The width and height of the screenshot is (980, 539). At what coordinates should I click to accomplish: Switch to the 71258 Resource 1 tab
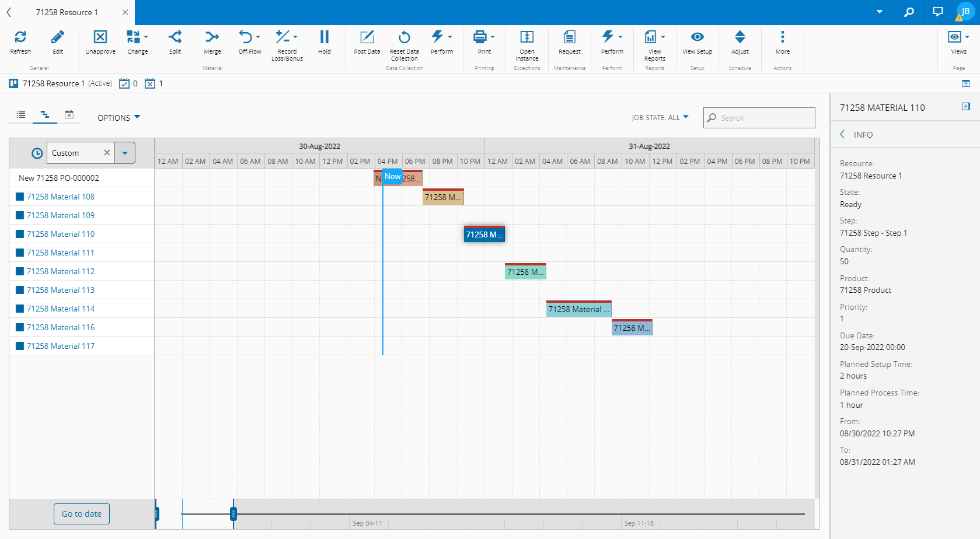[x=67, y=12]
